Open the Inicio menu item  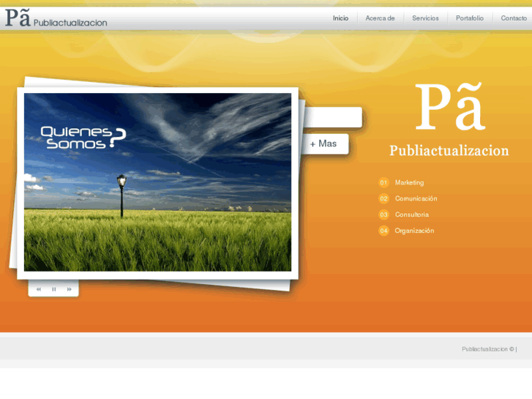tap(341, 18)
